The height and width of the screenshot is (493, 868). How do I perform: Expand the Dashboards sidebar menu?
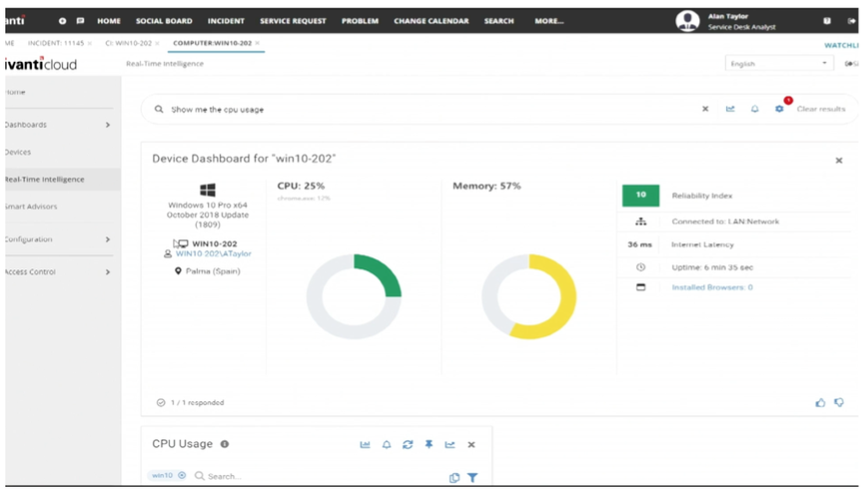pos(58,125)
